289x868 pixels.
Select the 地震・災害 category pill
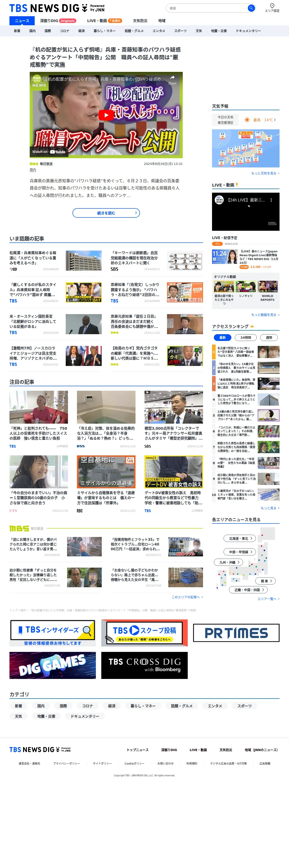click(x=46, y=716)
